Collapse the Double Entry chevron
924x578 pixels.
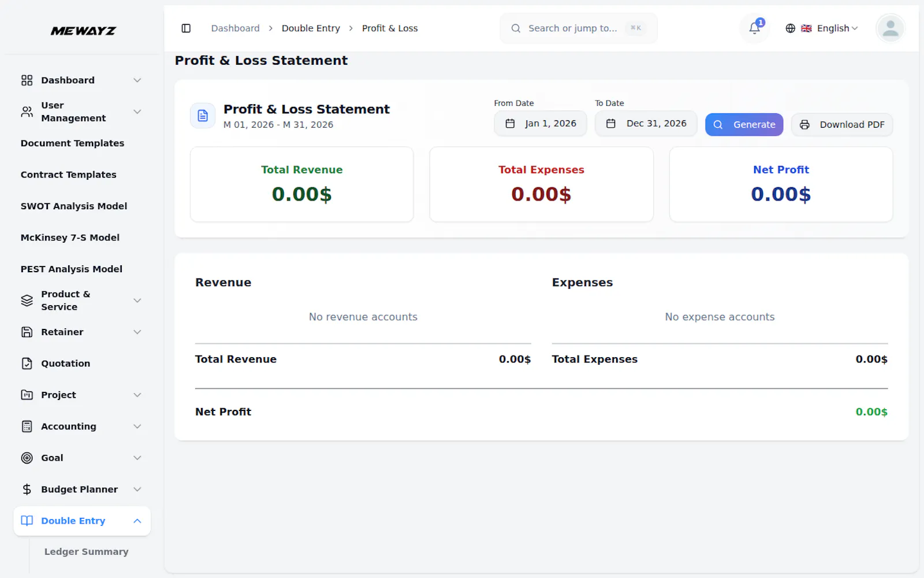pos(137,521)
